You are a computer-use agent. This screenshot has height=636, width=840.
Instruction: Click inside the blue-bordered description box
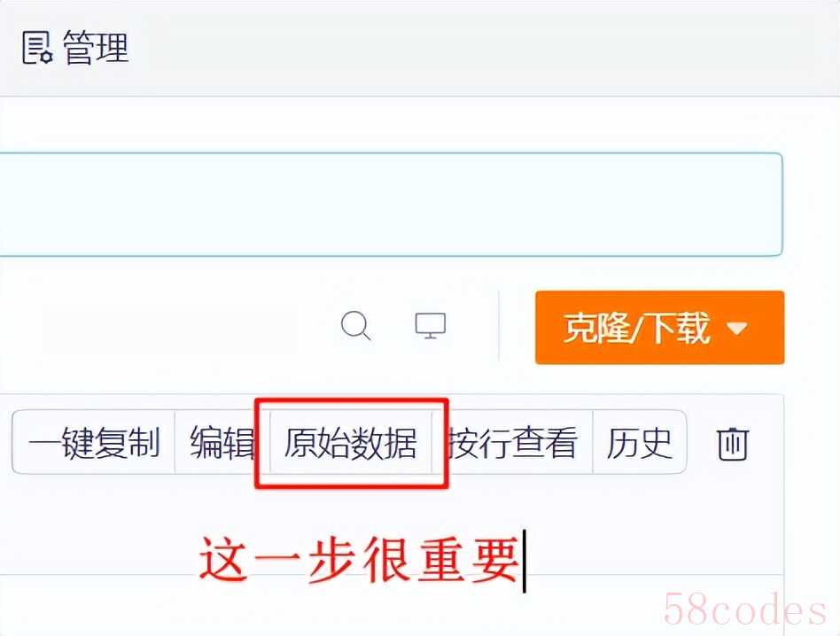tap(390, 205)
